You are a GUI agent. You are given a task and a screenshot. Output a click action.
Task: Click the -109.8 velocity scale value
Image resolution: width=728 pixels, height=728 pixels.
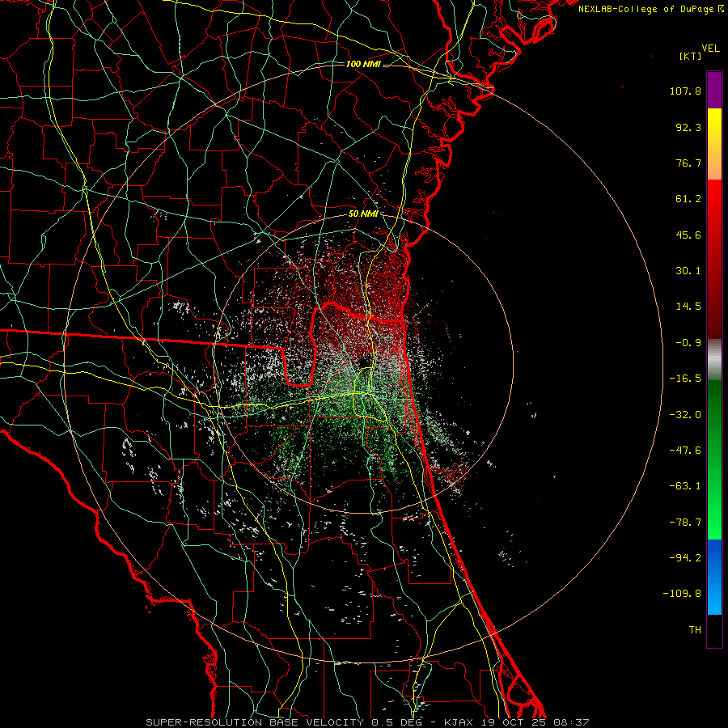(682, 594)
